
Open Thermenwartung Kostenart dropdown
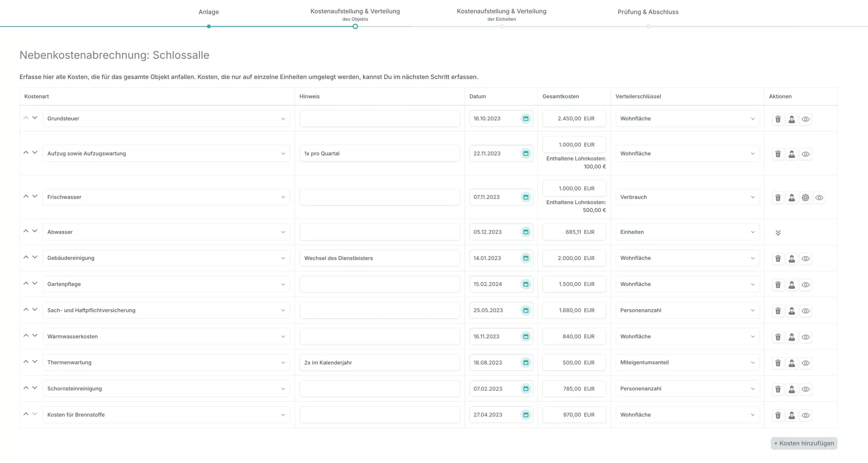click(166, 363)
